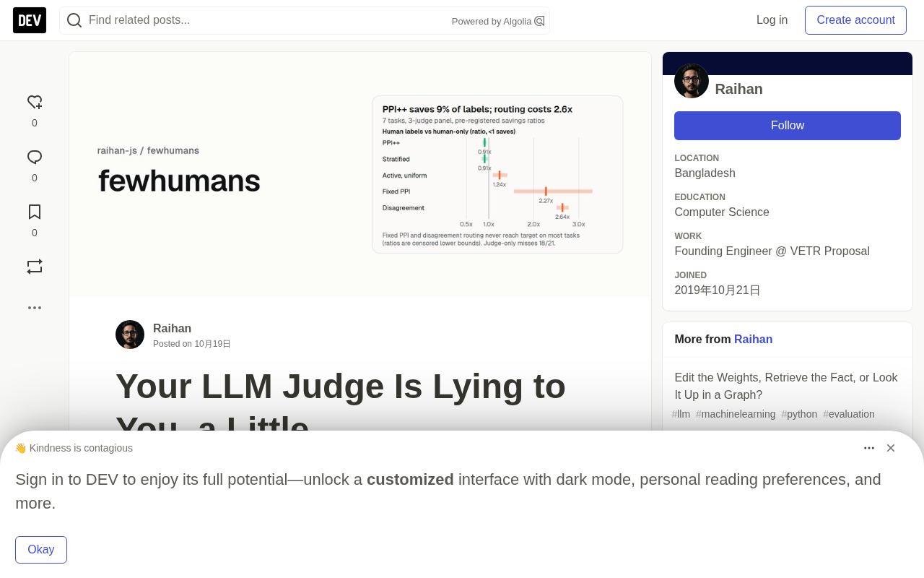Boost the post with repost icon
924x578 pixels.
35,267
